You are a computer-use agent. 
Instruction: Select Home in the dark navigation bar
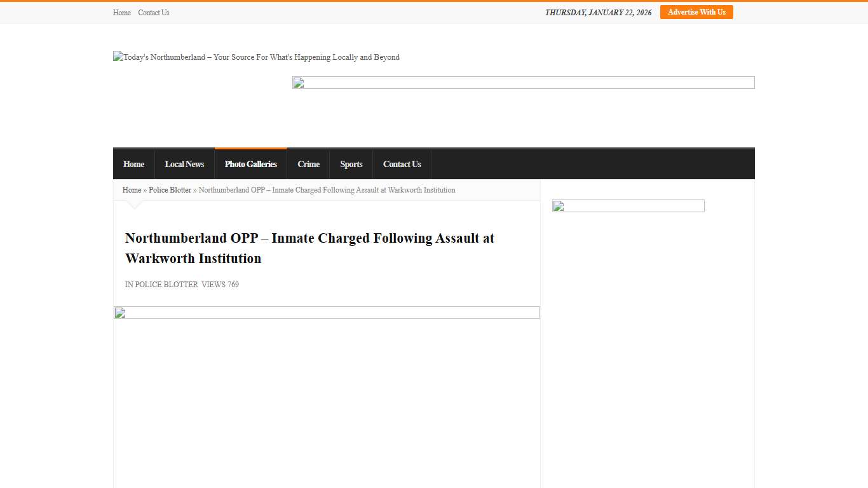click(x=133, y=164)
